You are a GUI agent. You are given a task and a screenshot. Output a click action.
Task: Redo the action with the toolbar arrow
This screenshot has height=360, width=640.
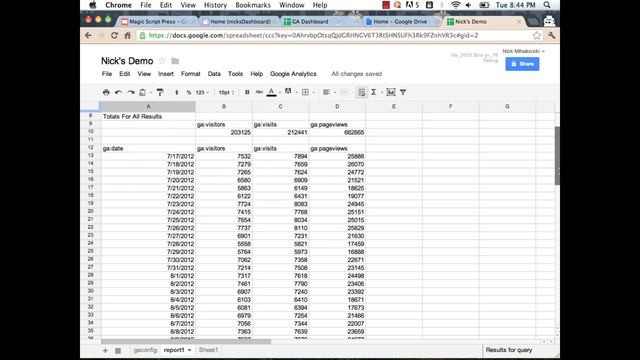pyautogui.click(x=131, y=92)
